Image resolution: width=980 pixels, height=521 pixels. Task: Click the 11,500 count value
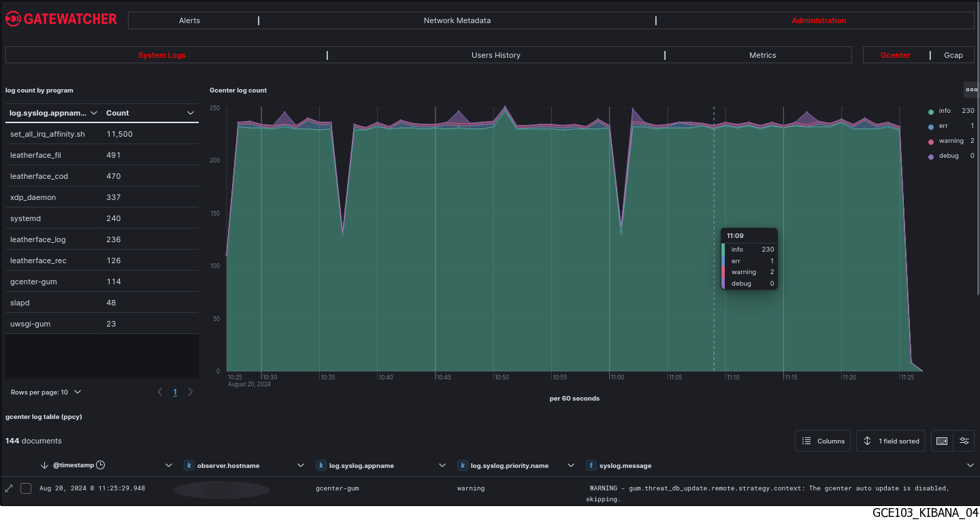click(x=120, y=134)
